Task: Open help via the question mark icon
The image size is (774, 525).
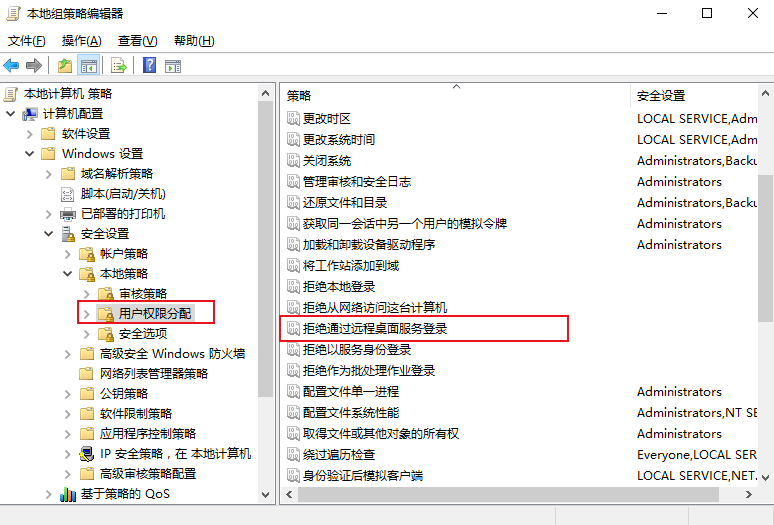Action: [x=150, y=65]
